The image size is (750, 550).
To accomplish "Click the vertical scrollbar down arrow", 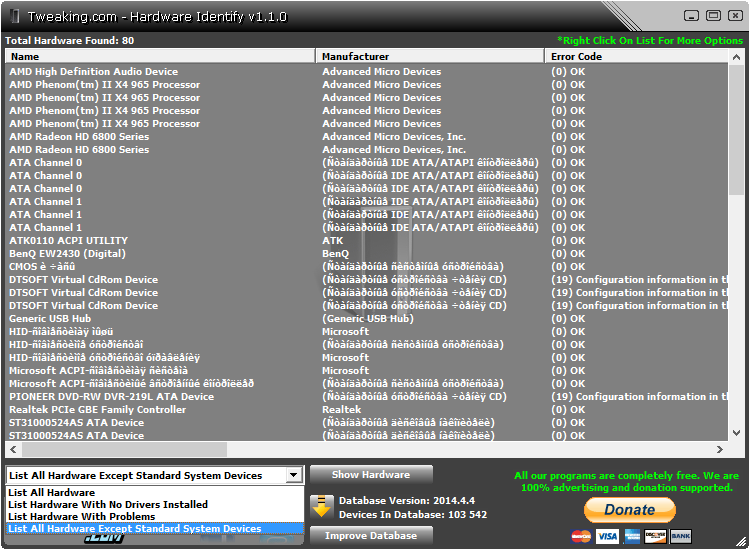I will (x=736, y=433).
